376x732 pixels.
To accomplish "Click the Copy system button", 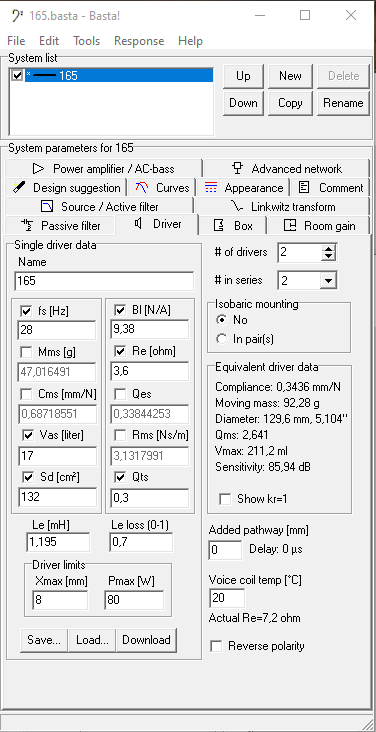I will [x=290, y=103].
